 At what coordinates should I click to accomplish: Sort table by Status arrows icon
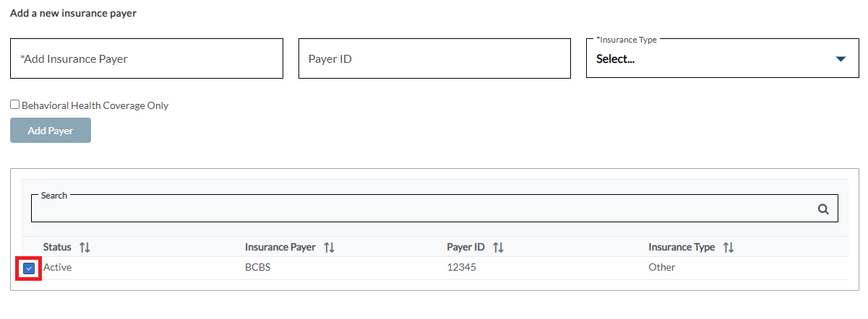tap(85, 248)
